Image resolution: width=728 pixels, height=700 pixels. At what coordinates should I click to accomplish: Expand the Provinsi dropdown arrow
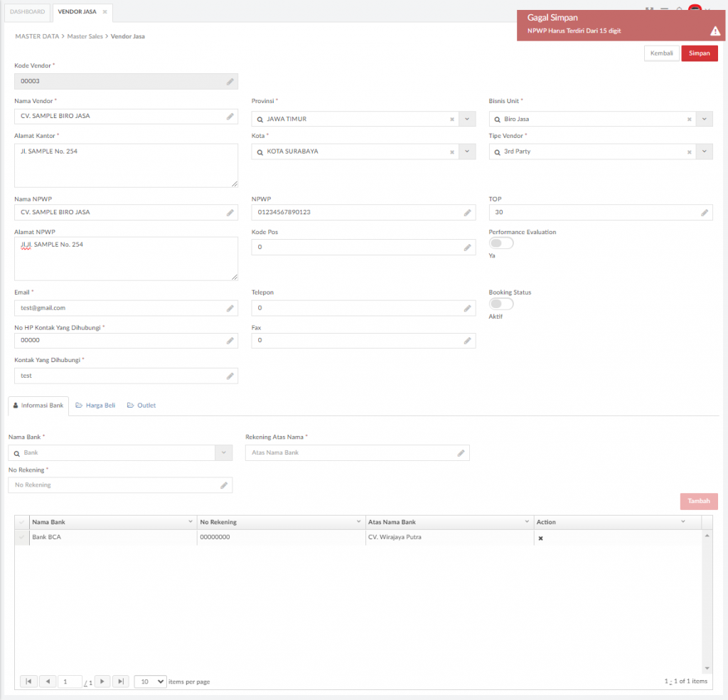pyautogui.click(x=467, y=119)
